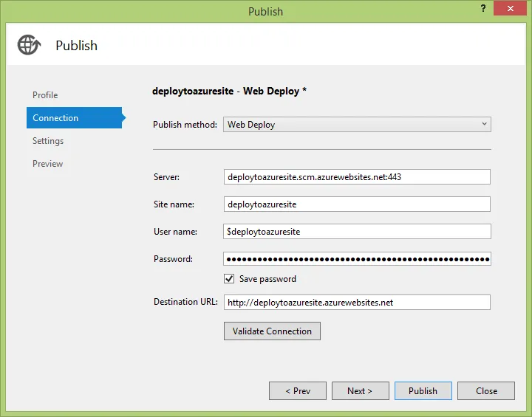The image size is (532, 417).
Task: Toggle the Save password checkbox
Action: pyautogui.click(x=229, y=279)
